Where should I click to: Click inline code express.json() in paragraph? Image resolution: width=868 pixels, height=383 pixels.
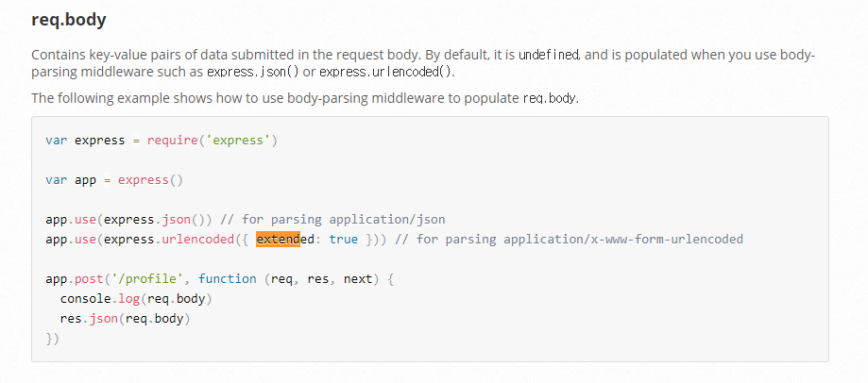253,72
